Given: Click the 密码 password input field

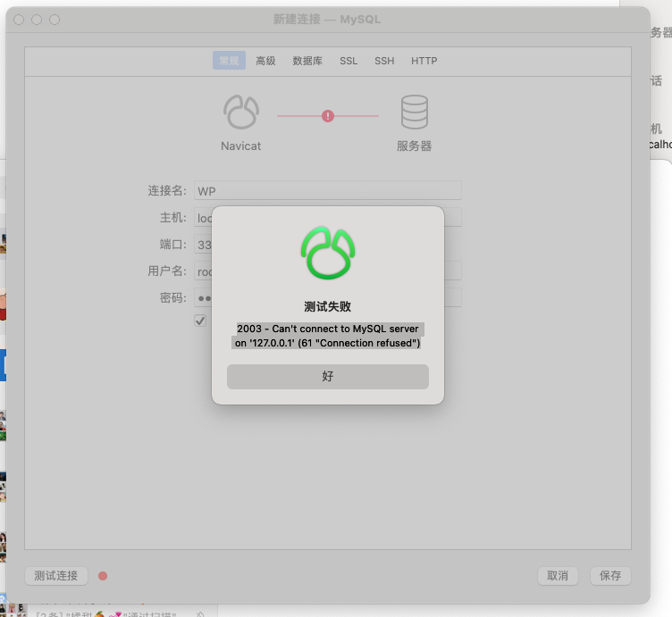Looking at the screenshot, I should [x=327, y=297].
